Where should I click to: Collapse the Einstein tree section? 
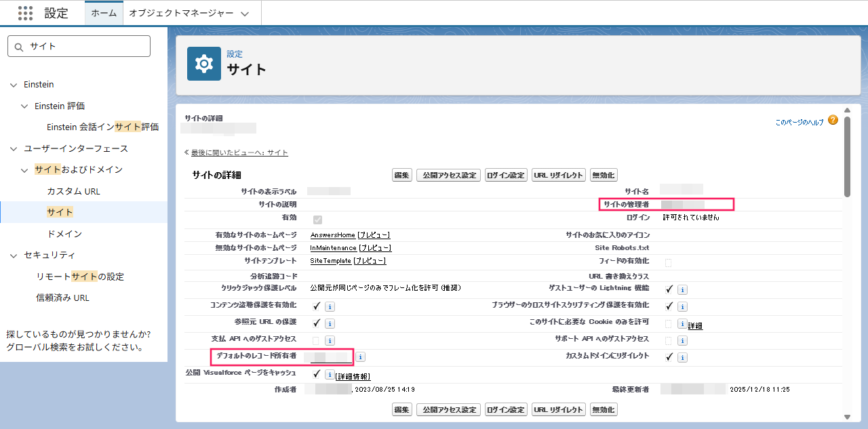point(13,85)
